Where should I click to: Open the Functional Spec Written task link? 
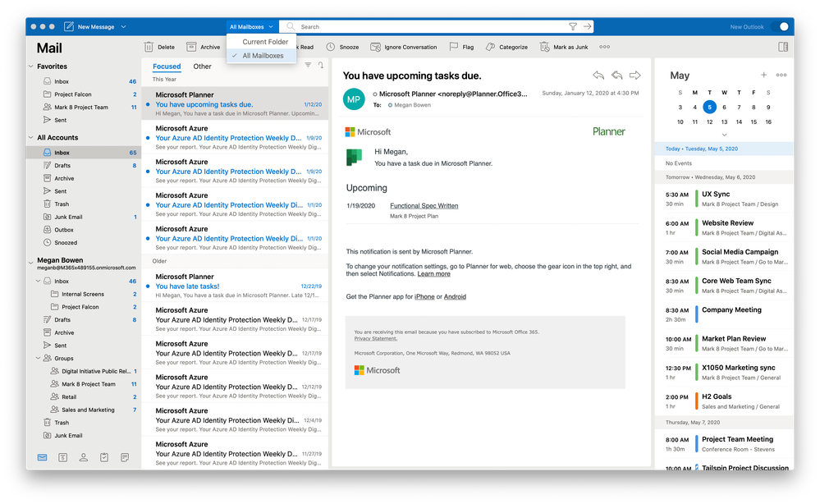424,206
